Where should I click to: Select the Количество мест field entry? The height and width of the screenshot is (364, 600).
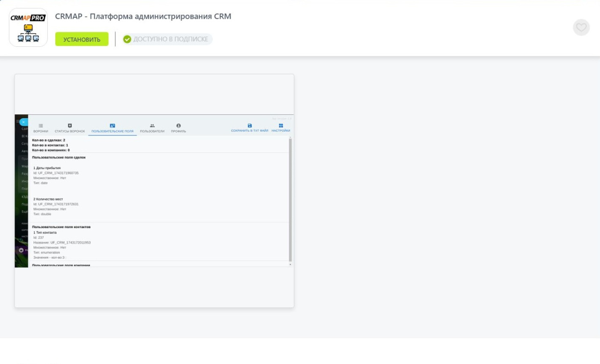pos(48,199)
